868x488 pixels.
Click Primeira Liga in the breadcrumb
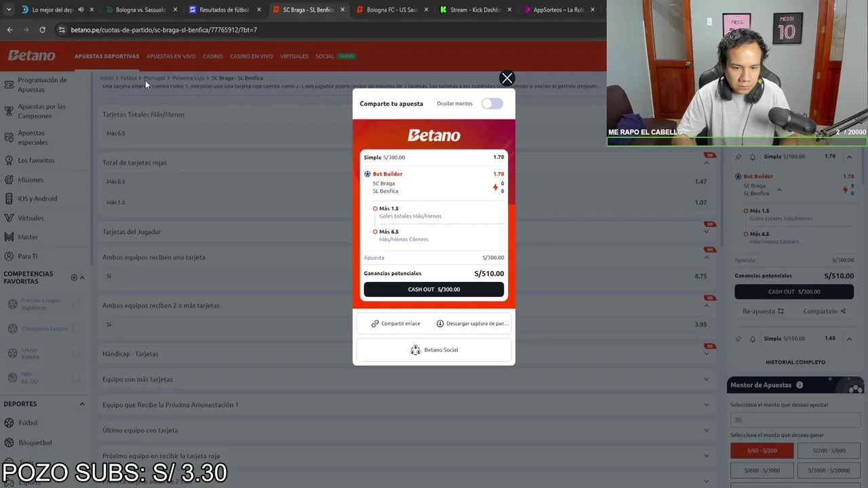coord(188,78)
